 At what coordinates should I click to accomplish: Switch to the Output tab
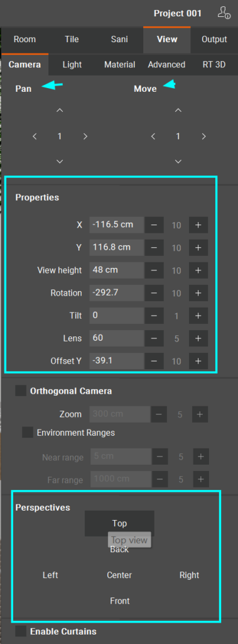[214, 40]
